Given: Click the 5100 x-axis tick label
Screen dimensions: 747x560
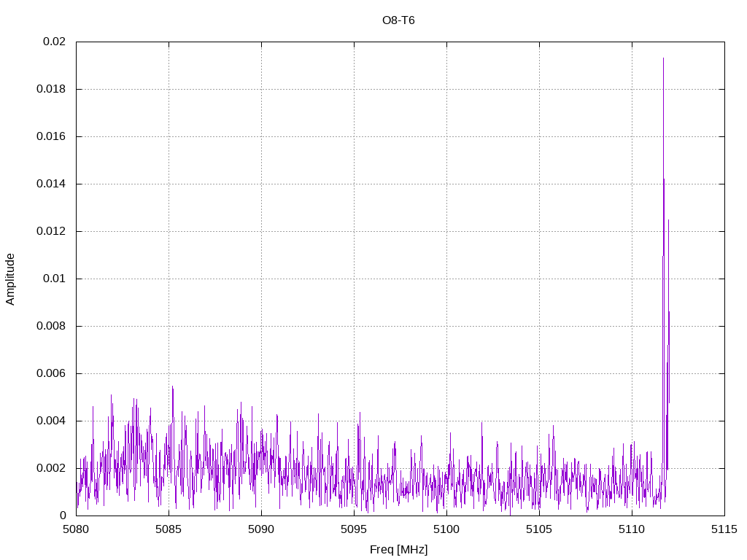Looking at the screenshot, I should [447, 529].
